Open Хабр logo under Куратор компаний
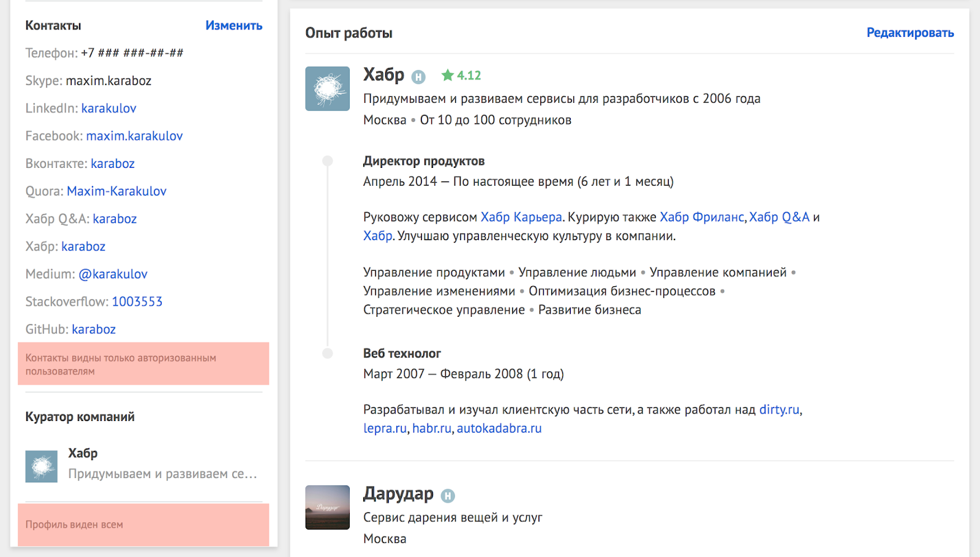 tap(42, 466)
